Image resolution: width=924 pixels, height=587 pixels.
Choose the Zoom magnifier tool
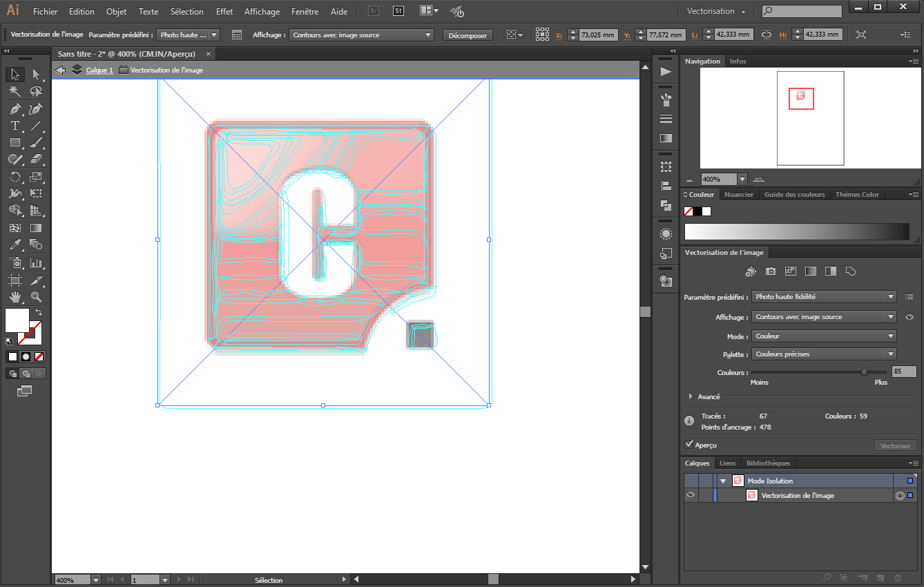point(36,297)
